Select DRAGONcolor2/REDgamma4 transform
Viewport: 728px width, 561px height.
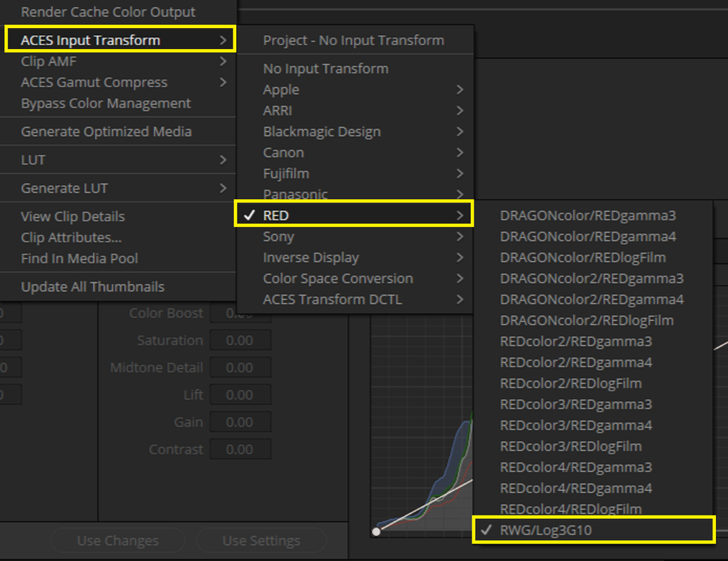pyautogui.click(x=593, y=299)
